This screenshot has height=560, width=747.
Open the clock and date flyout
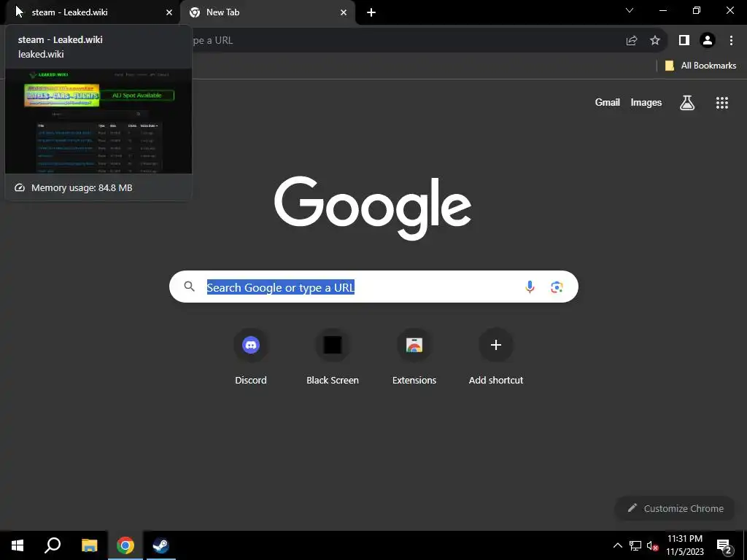685,545
